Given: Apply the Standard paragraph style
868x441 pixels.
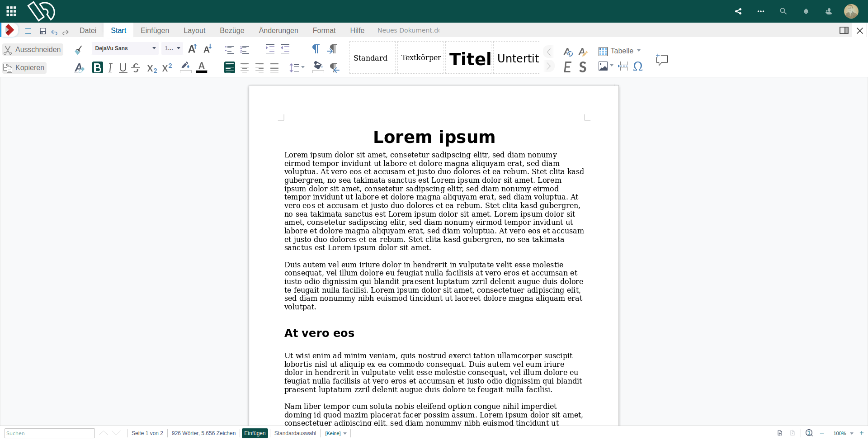Looking at the screenshot, I should pos(373,58).
